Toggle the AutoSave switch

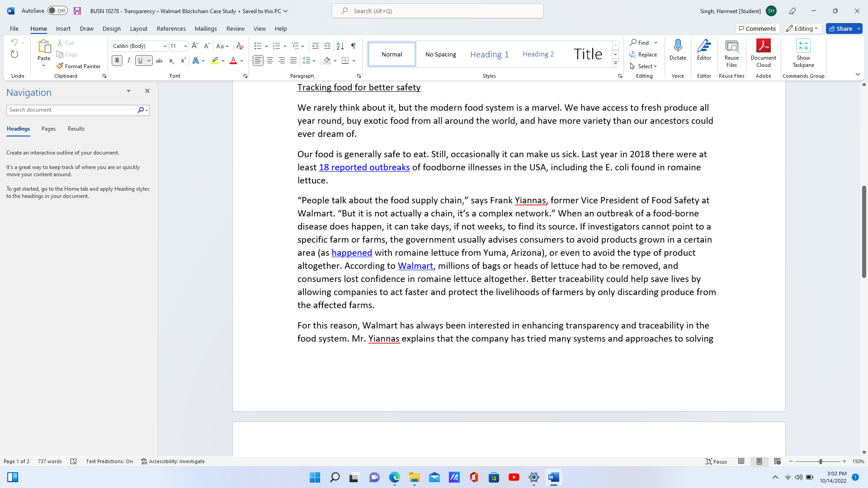[57, 11]
